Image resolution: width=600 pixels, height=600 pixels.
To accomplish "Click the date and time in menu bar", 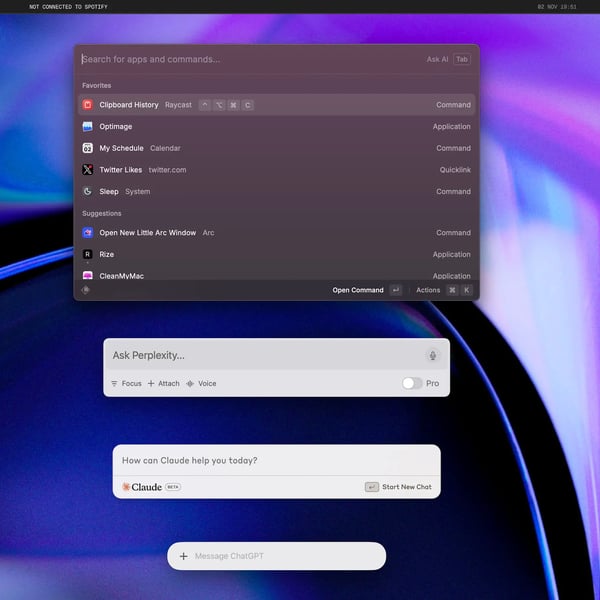I will [557, 7].
